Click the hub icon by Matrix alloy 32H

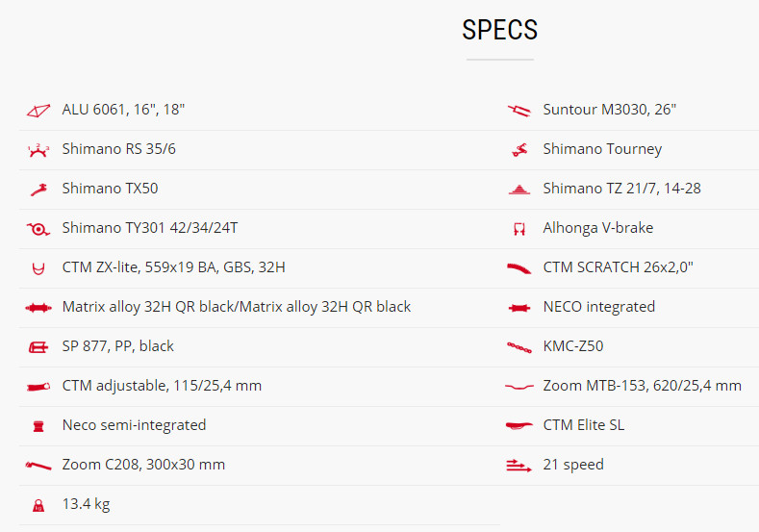(38, 308)
